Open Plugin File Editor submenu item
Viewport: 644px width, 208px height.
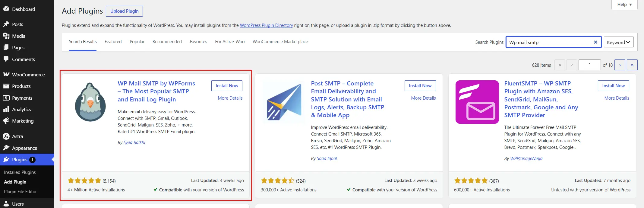[20, 192]
